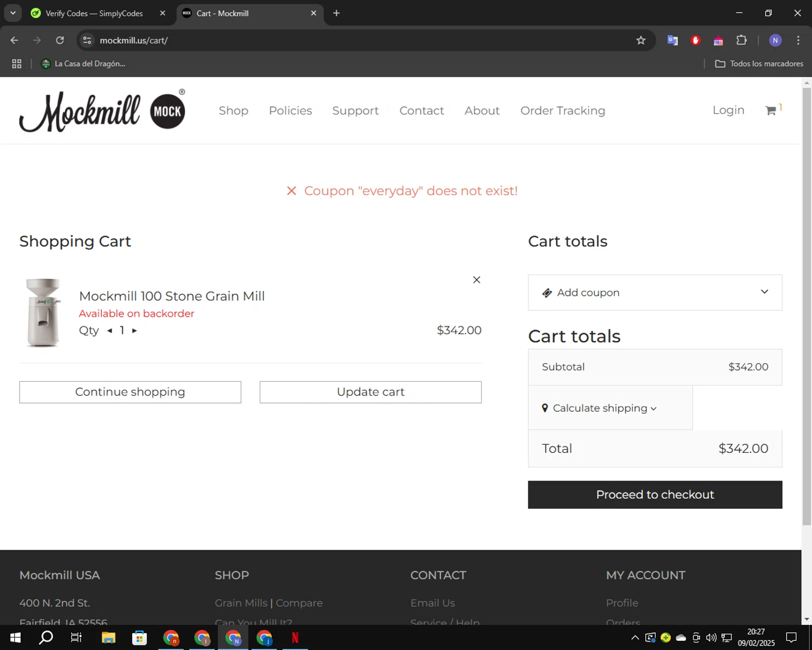The width and height of the screenshot is (812, 650).
Task: Click the page vertical scrollbar
Action: click(807, 306)
